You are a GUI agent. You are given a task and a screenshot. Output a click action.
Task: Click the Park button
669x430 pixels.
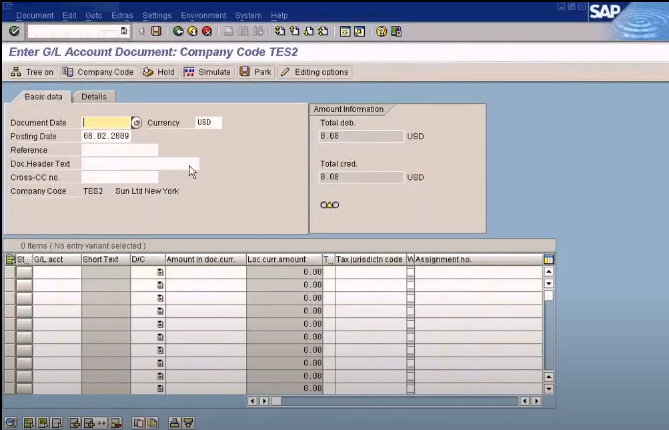(256, 72)
